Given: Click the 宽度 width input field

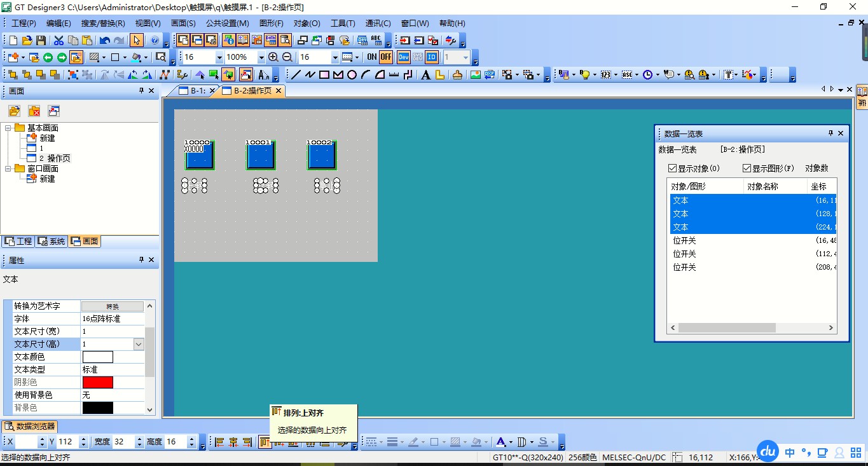Looking at the screenshot, I should coord(124,442).
